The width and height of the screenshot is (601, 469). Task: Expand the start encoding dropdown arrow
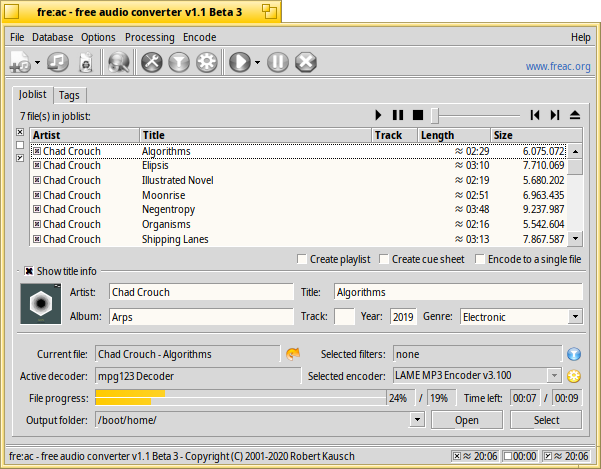(x=257, y=62)
